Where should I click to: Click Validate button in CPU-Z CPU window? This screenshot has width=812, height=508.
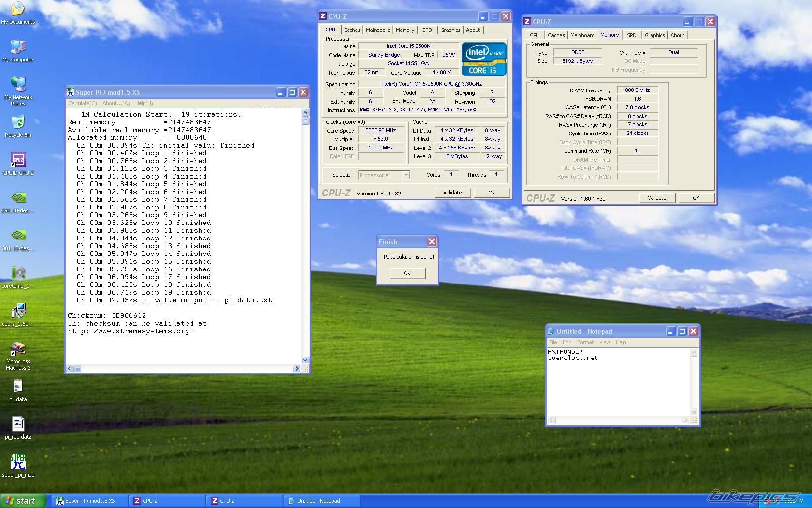452,193
